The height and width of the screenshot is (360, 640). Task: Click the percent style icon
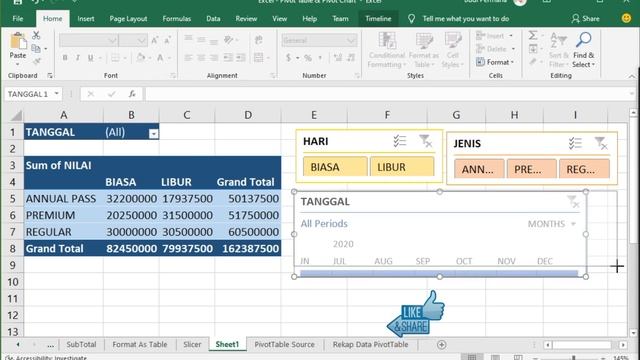308,58
